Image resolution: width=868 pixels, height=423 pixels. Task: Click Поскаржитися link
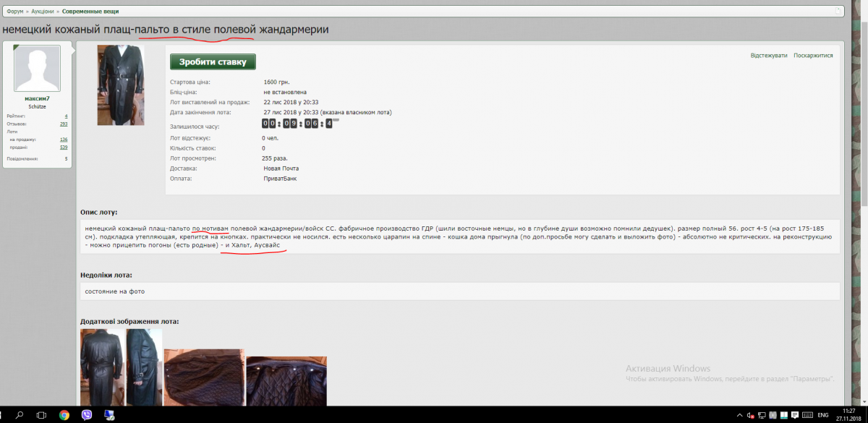(x=813, y=56)
